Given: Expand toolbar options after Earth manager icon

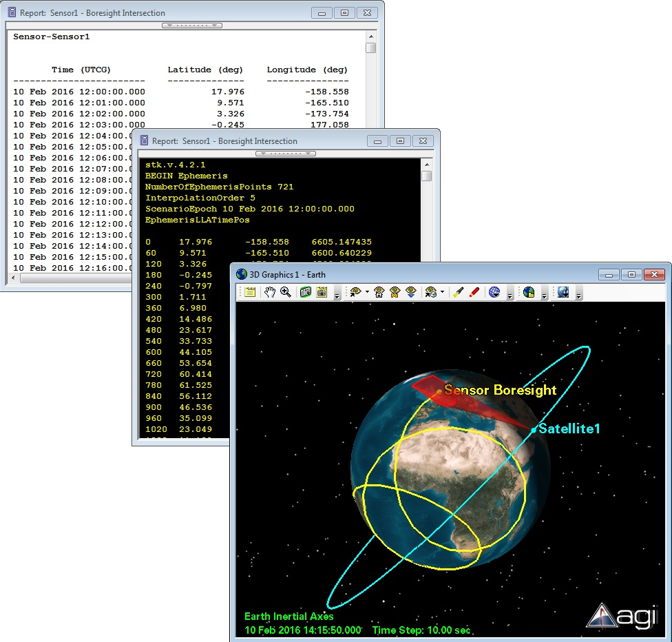Looking at the screenshot, I should 545,295.
